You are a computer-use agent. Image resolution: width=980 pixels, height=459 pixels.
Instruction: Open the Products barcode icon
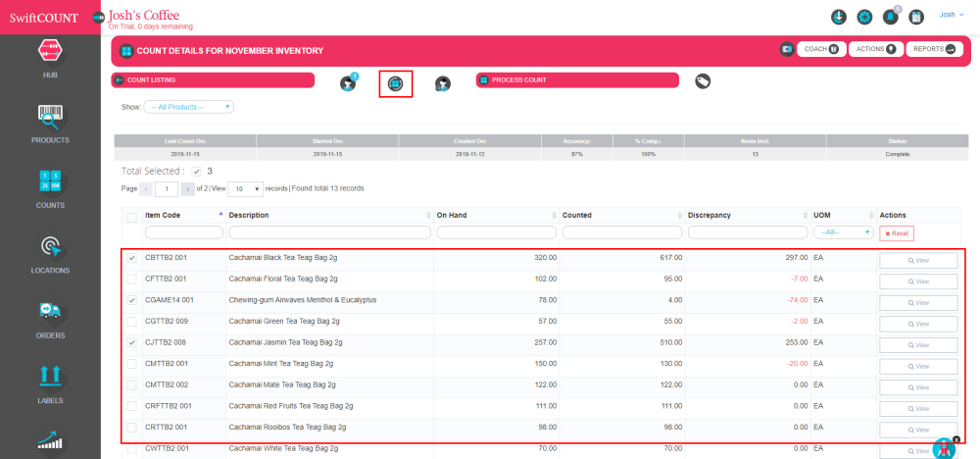[51, 116]
